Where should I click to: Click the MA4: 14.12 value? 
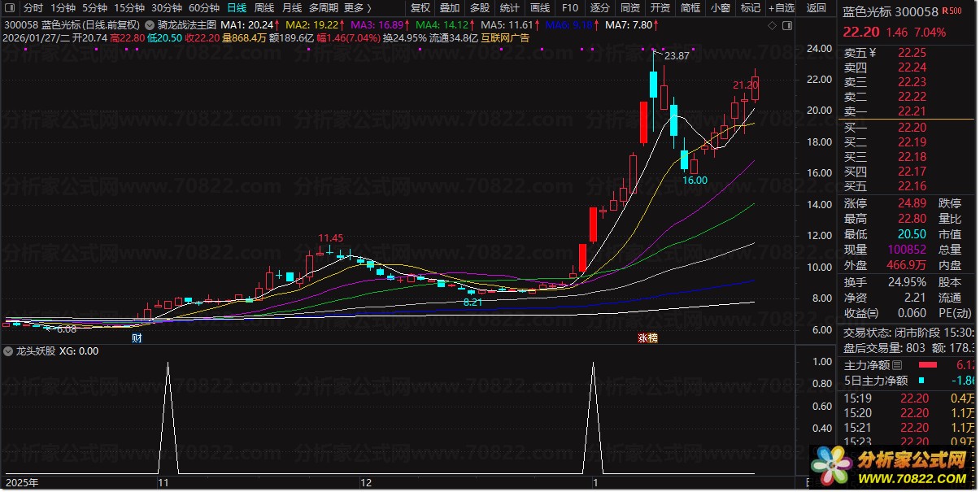pos(442,26)
